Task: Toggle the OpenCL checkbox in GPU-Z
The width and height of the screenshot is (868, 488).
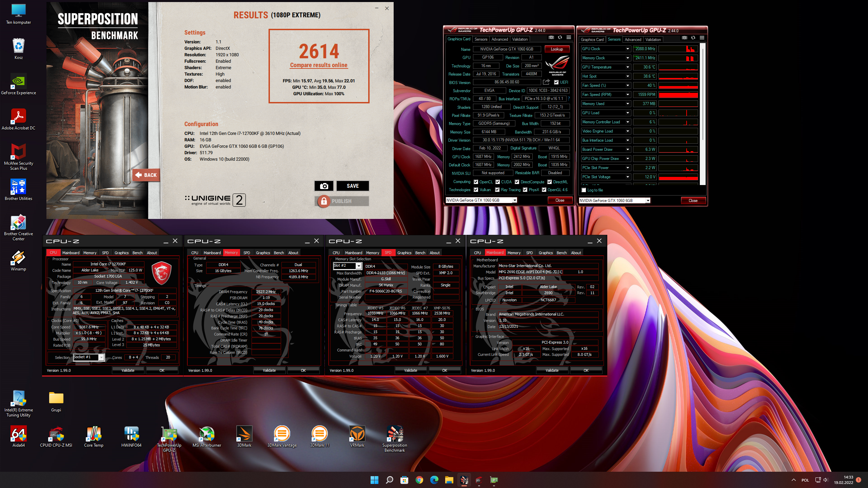Action: (x=476, y=182)
